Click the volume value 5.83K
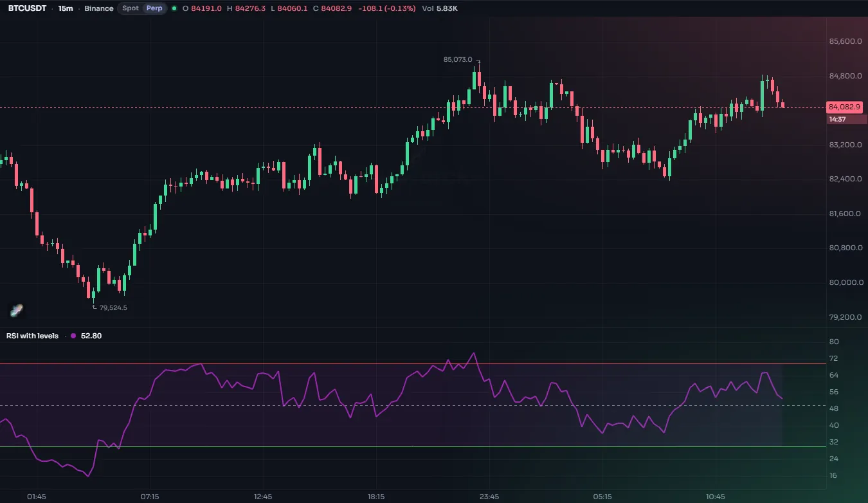The image size is (868, 503). pyautogui.click(x=447, y=8)
